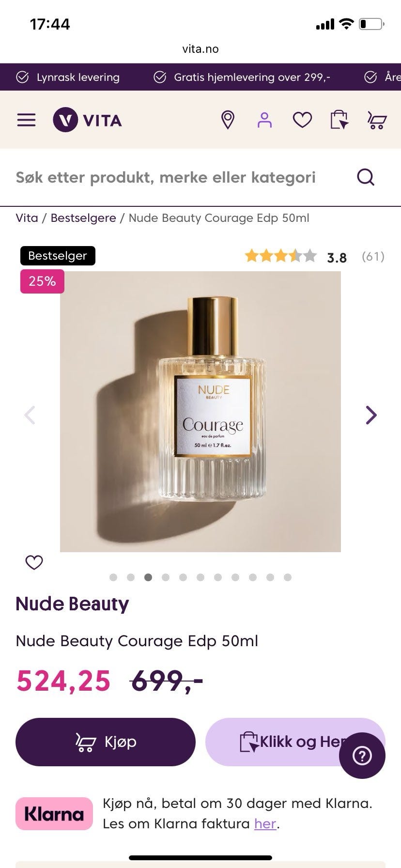
Task: Add product to wishlist heart
Action: tap(34, 562)
